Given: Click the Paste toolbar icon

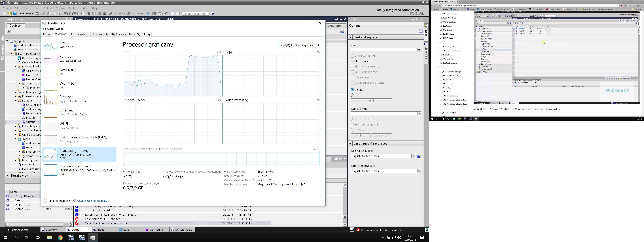Looking at the screenshot, I should click(54, 14).
